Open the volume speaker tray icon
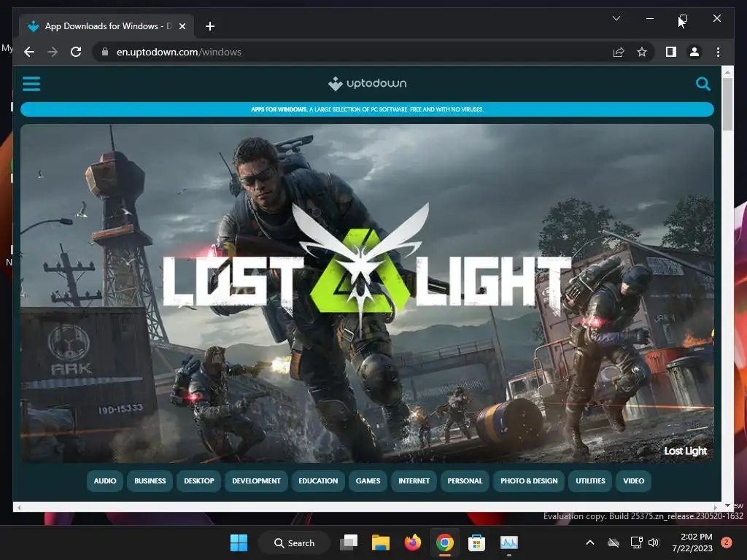 654,542
